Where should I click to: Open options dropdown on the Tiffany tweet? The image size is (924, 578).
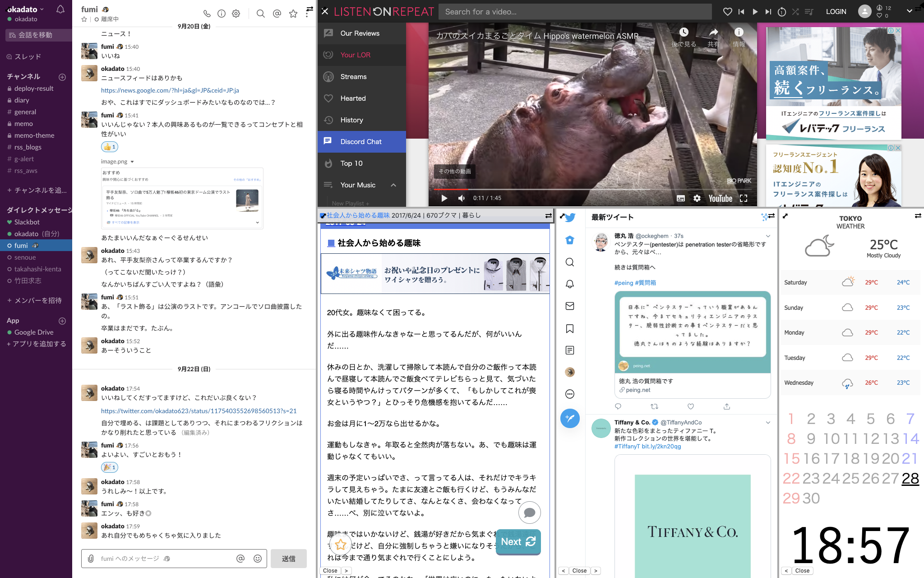[x=768, y=422]
